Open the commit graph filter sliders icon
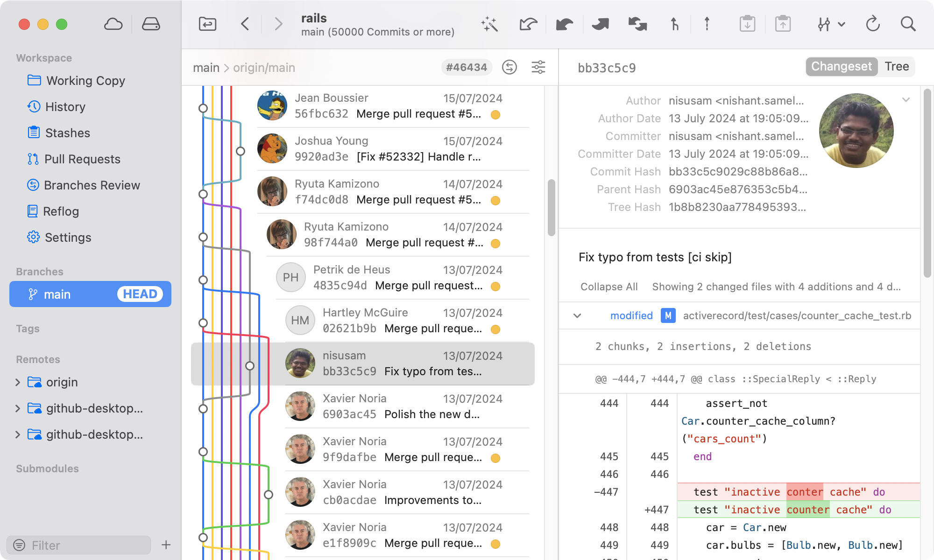 (x=538, y=67)
